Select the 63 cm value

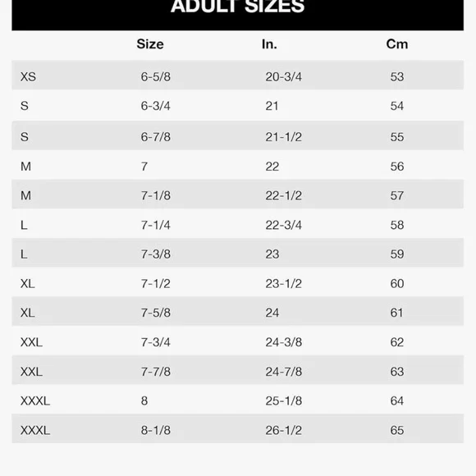396,372
